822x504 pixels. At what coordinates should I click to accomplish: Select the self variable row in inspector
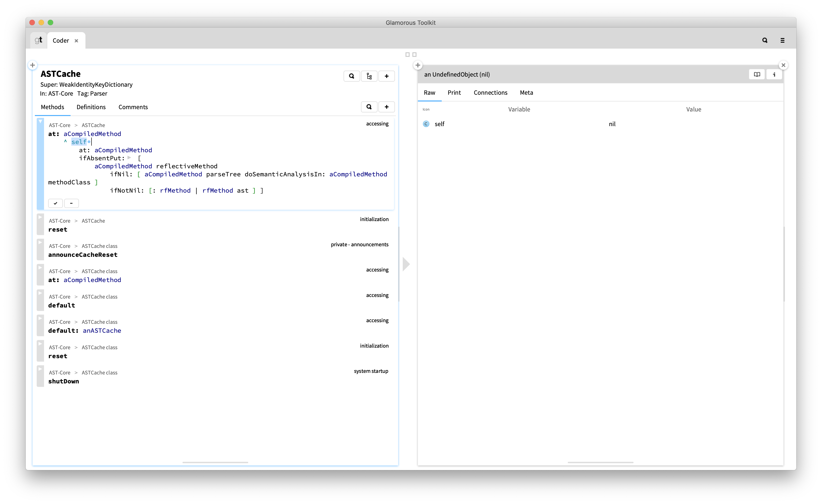point(440,124)
